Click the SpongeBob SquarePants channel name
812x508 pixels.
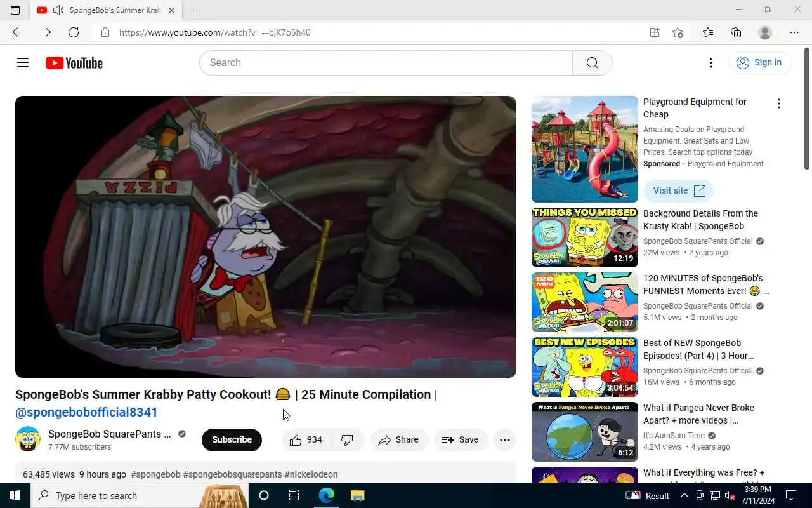click(109, 434)
